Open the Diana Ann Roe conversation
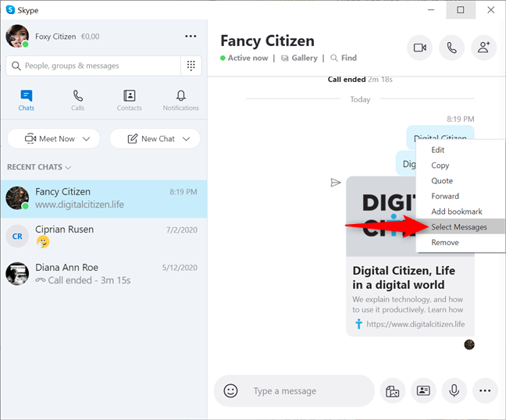Image resolution: width=506 pixels, height=420 pixels. pyautogui.click(x=104, y=273)
